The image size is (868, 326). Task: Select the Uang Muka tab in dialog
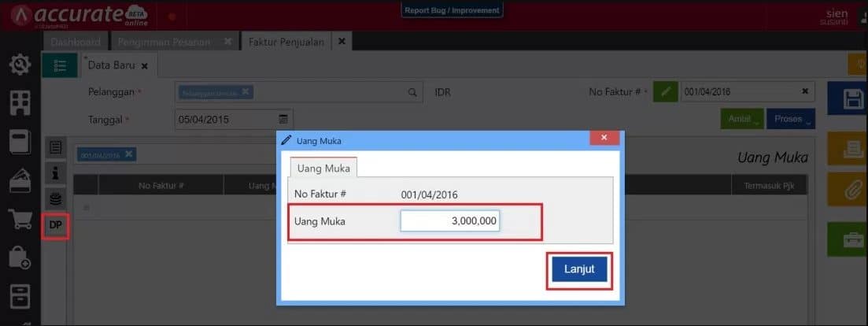[x=323, y=168]
